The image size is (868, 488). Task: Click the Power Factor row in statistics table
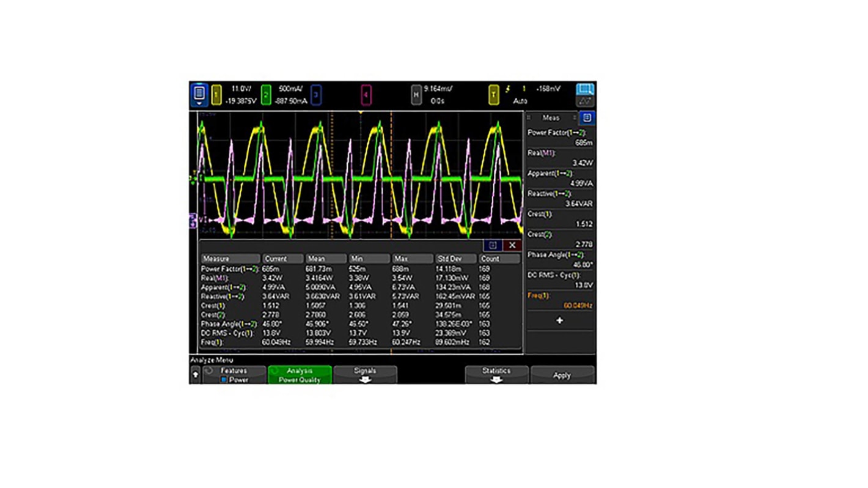click(x=361, y=269)
